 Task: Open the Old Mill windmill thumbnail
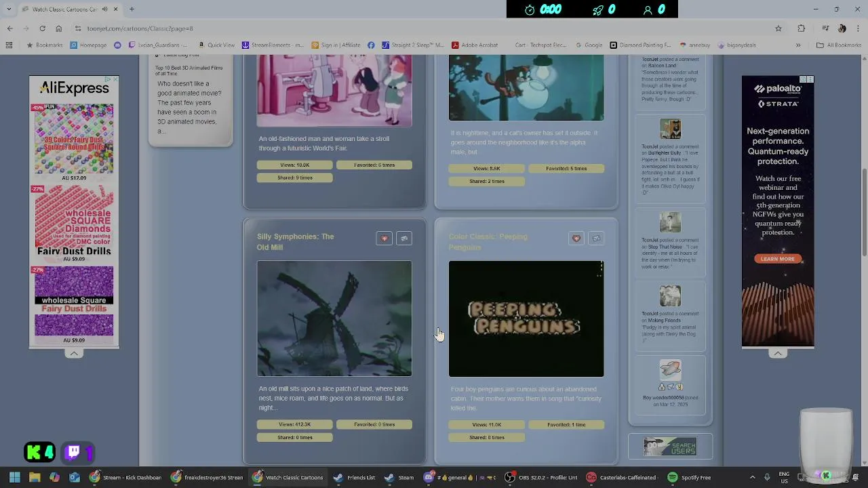[334, 319]
